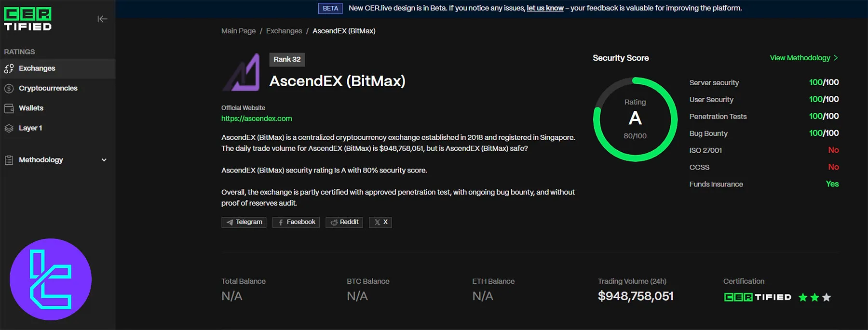Click the X logo icon
This screenshot has height=330, width=868.
pos(377,223)
